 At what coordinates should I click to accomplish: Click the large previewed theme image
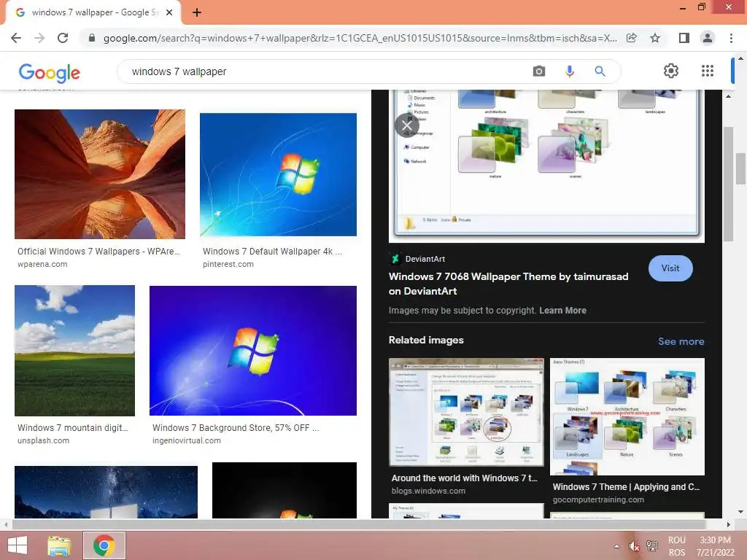tap(546, 166)
